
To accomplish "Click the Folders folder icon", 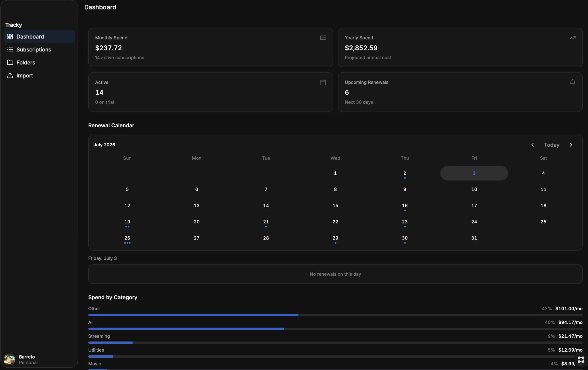I will pyautogui.click(x=10, y=62).
